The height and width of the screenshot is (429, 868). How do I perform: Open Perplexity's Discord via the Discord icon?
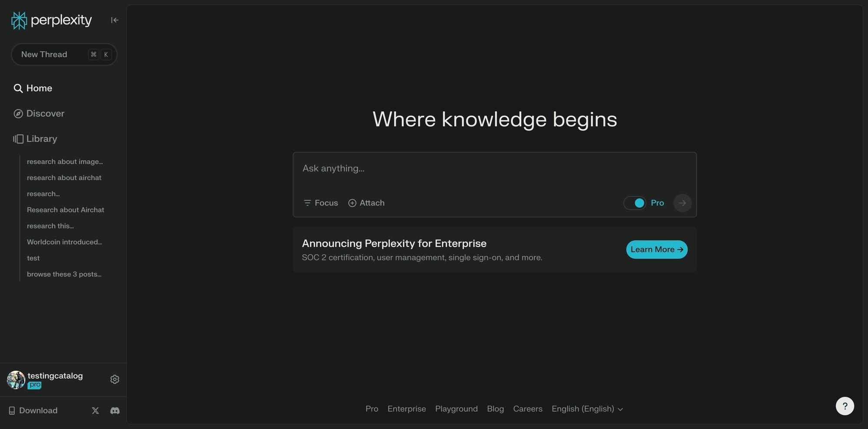coord(114,410)
